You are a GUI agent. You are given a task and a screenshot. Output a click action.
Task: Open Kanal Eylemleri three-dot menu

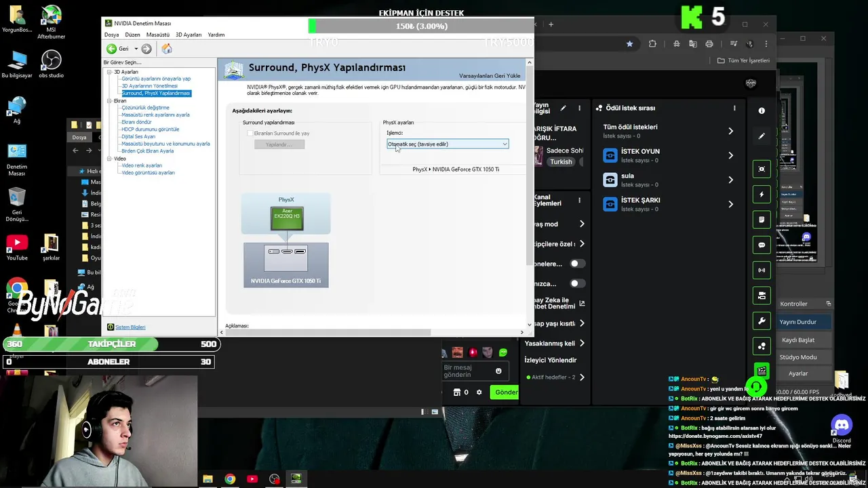tap(579, 201)
